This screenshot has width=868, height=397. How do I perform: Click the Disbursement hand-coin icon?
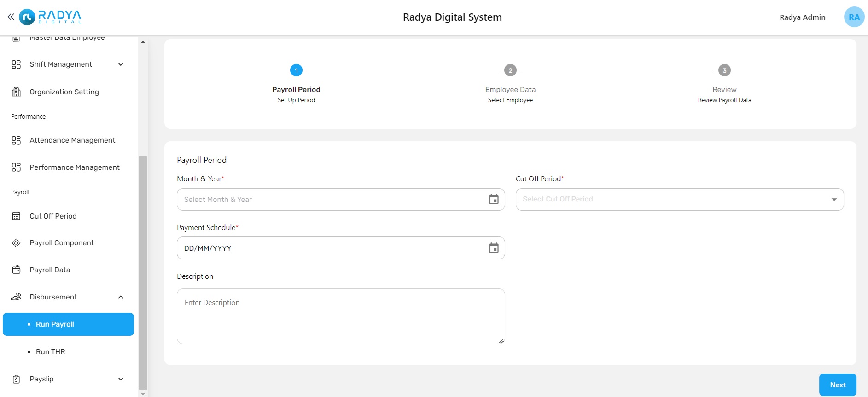click(16, 297)
